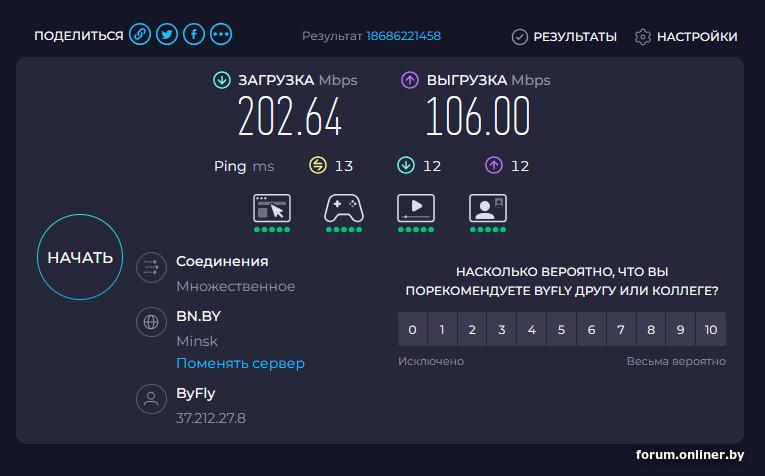This screenshot has width=765, height=476.
Task: Click the ByFly provider user icon
Action: [x=151, y=400]
